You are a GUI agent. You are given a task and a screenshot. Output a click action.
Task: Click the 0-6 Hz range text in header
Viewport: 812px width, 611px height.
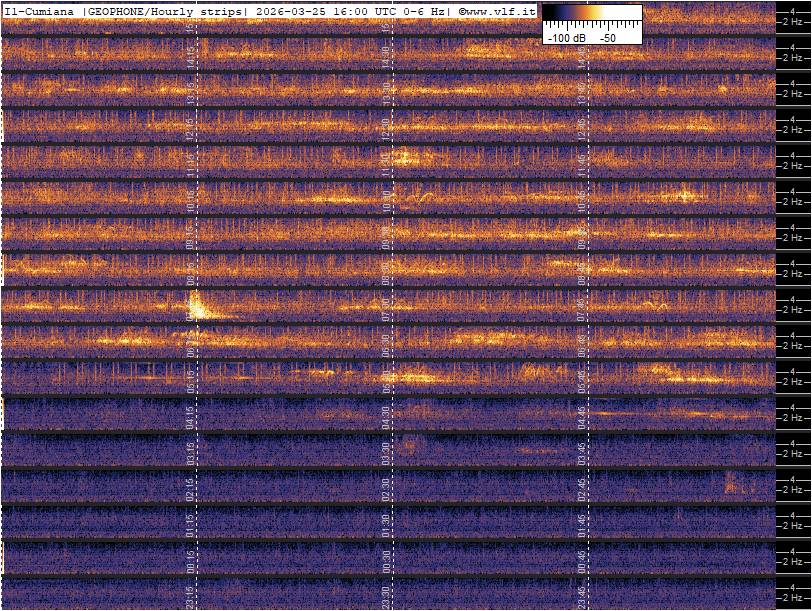coord(424,11)
